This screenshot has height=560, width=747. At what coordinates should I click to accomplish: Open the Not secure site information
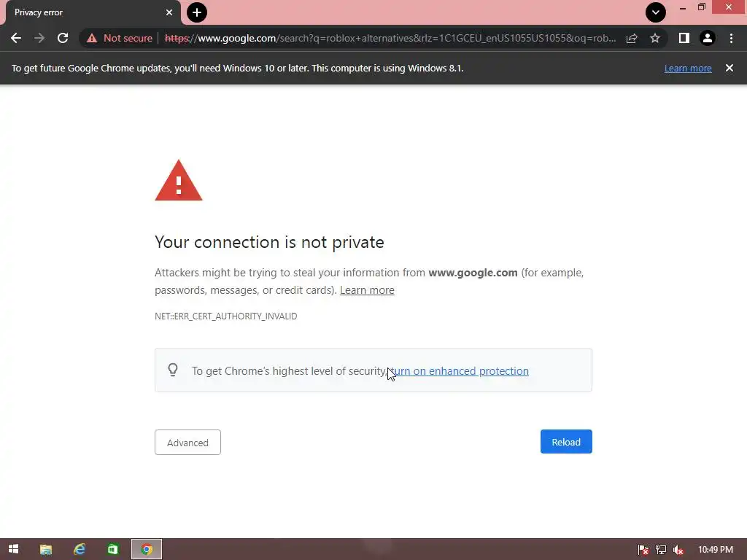(120, 38)
